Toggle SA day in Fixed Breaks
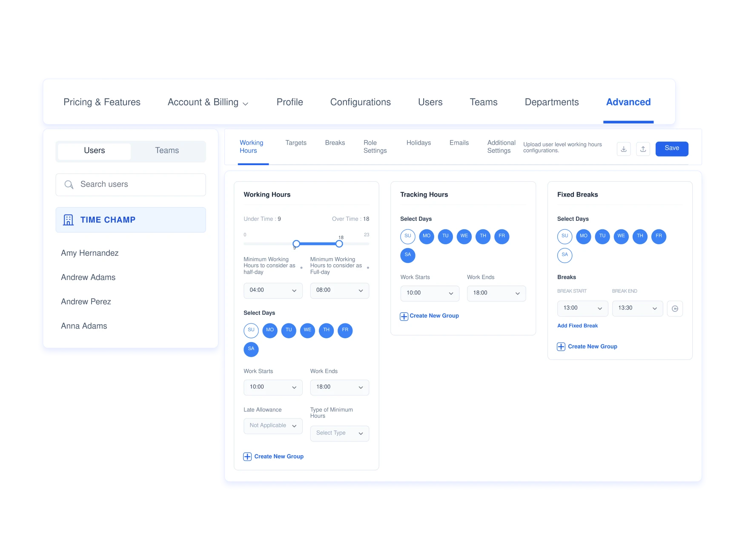Screen dimensions: 745x560 (x=564, y=255)
